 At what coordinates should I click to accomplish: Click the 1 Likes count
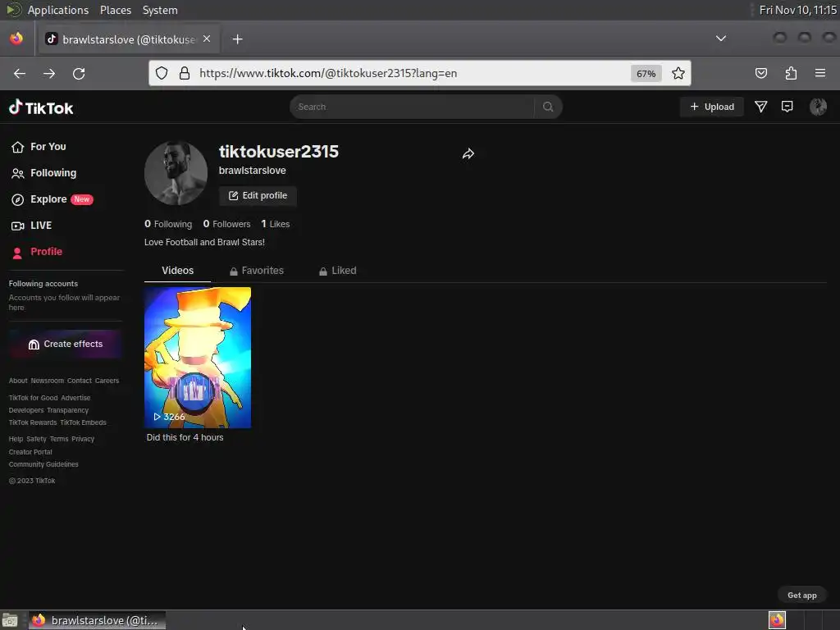(276, 224)
